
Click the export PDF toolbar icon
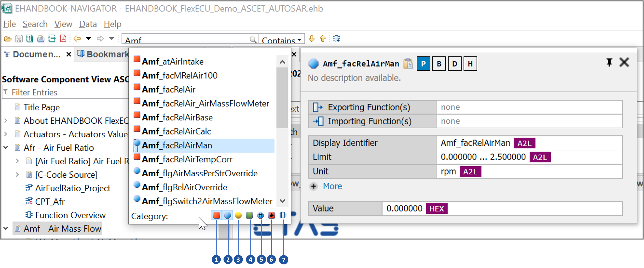coord(63,39)
